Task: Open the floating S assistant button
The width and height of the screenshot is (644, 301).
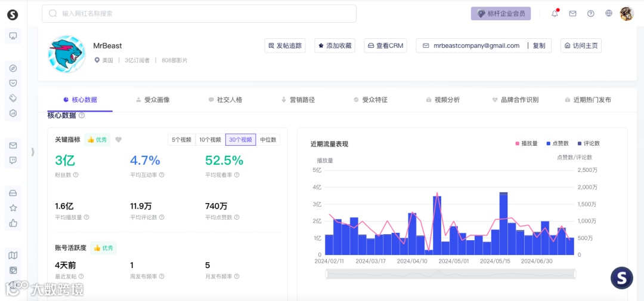Action: pos(622,278)
